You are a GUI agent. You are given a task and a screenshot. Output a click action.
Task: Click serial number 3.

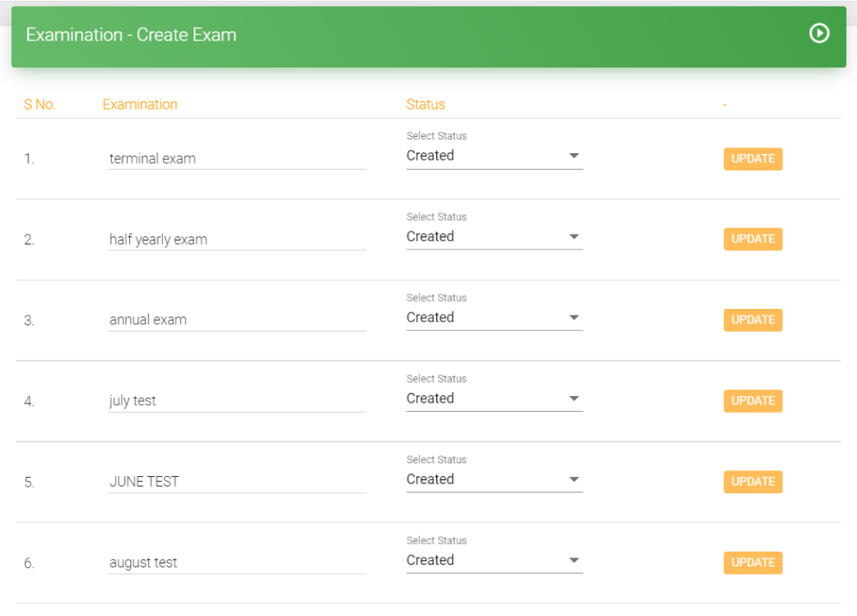(x=29, y=320)
